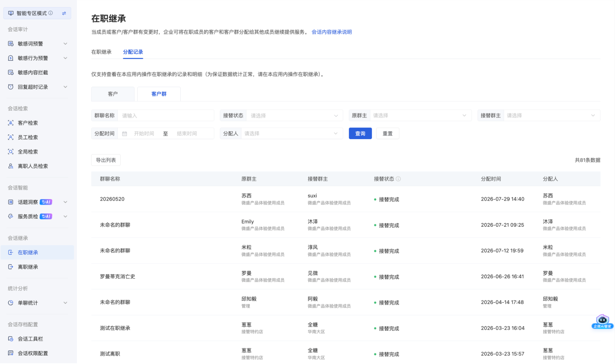Click the 离职继承 exit icon
This screenshot has height=364, width=615.
click(10, 267)
